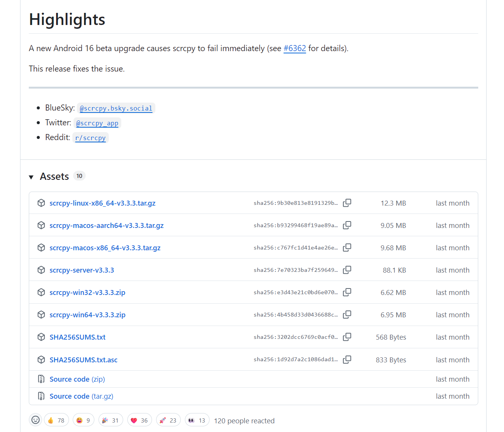Click hash text sha256:7e70323ba7f259649…
This screenshot has height=432, width=504.
(296, 270)
